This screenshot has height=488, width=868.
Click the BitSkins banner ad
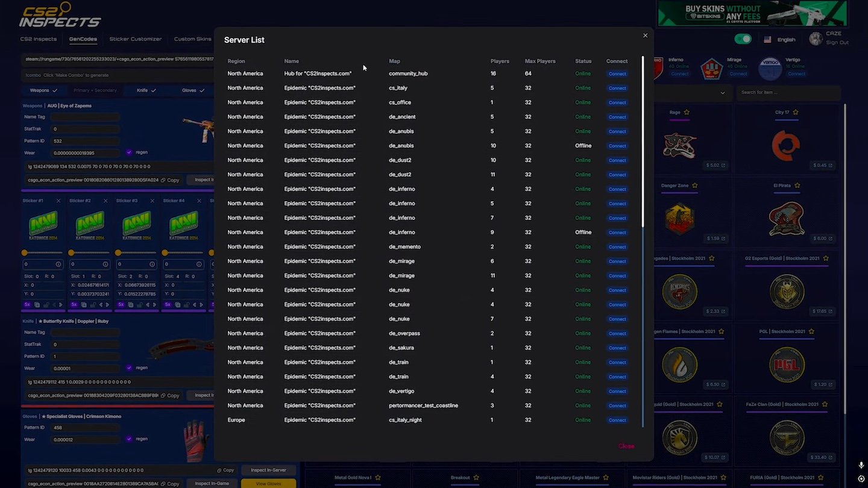click(752, 13)
